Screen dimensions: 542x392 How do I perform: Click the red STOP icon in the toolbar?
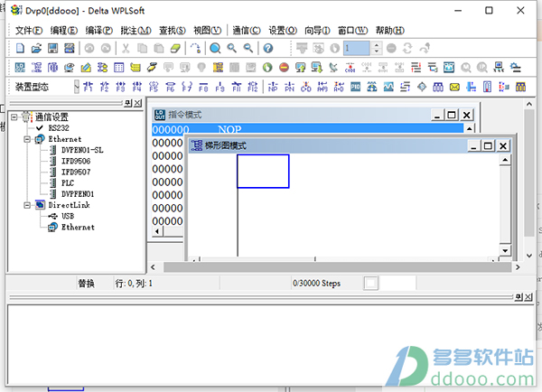[284, 68]
